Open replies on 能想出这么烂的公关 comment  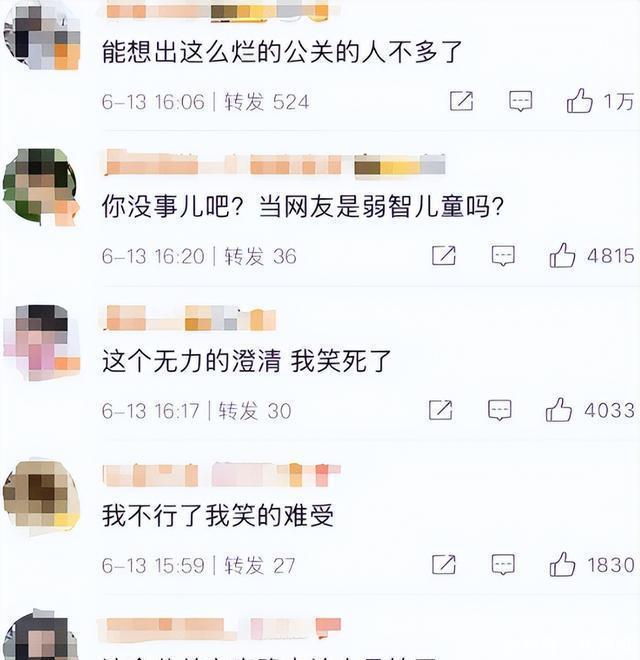tap(520, 101)
